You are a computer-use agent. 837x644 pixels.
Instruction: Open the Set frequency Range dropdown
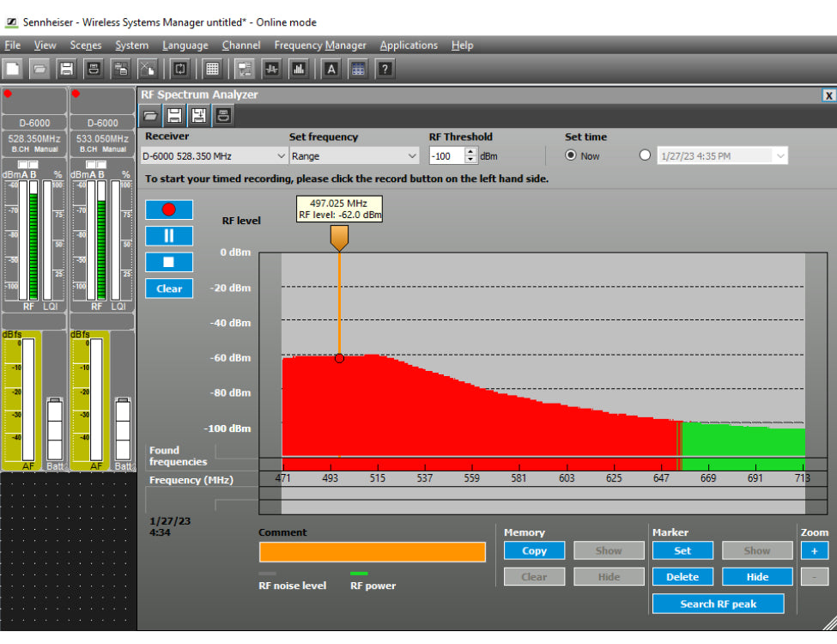411,156
